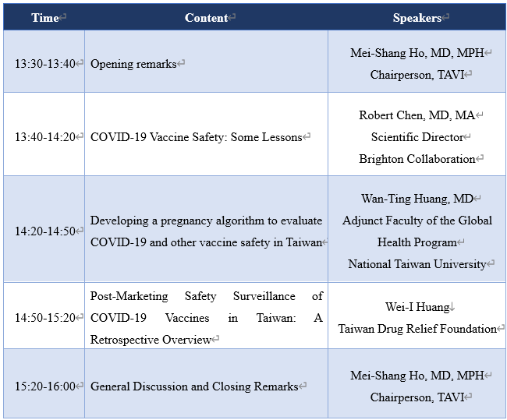Click National Taiwan University text

417,264
